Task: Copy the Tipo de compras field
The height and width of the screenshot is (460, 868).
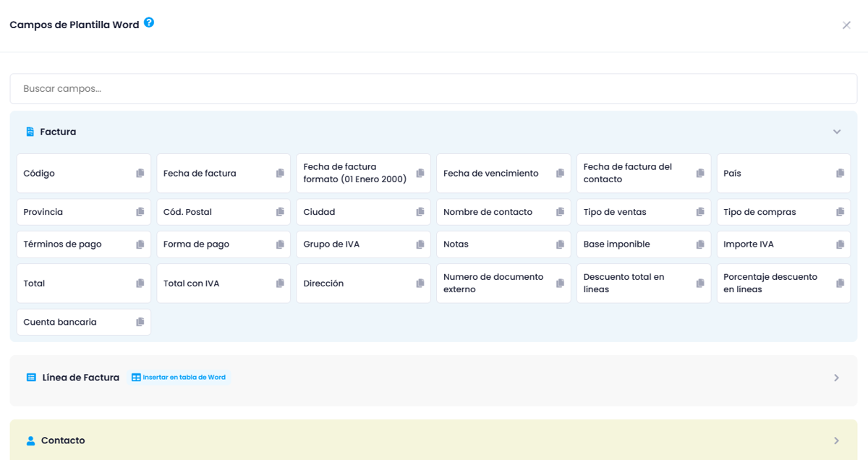Action: click(840, 212)
